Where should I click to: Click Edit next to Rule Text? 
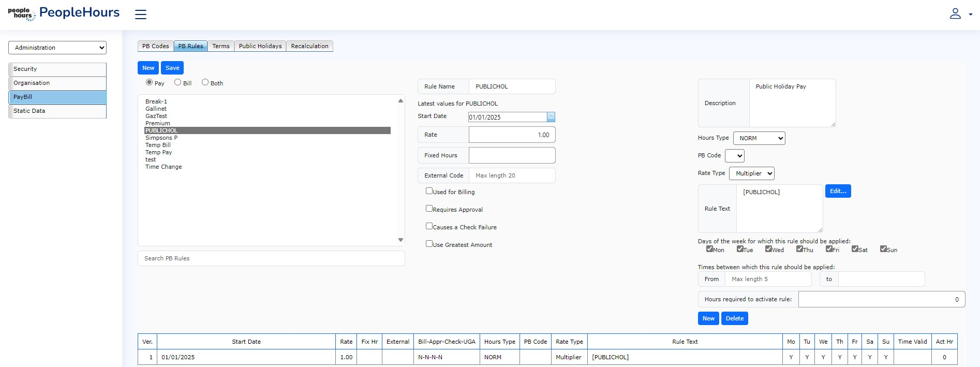click(838, 191)
